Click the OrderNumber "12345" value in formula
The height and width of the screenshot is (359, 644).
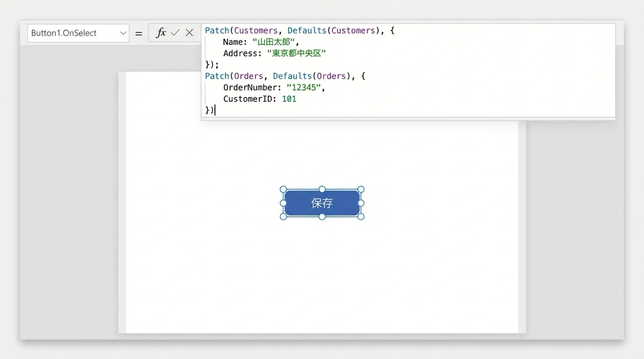(x=304, y=87)
